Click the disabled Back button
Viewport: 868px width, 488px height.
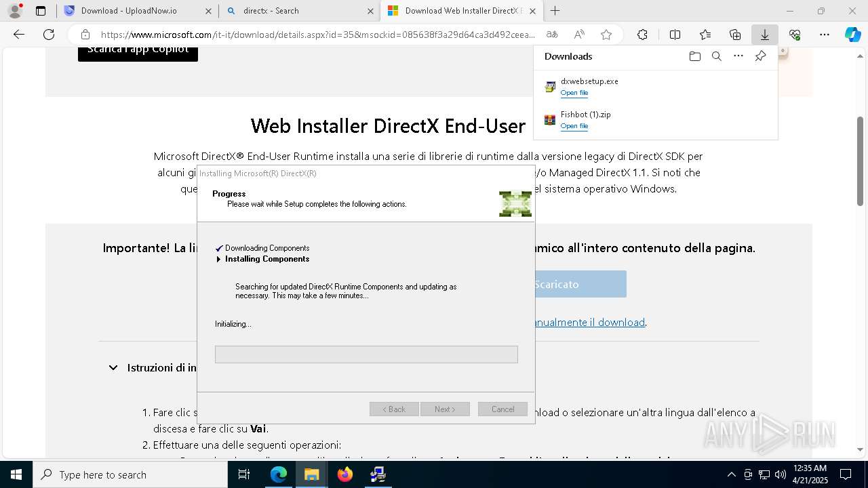394,409
